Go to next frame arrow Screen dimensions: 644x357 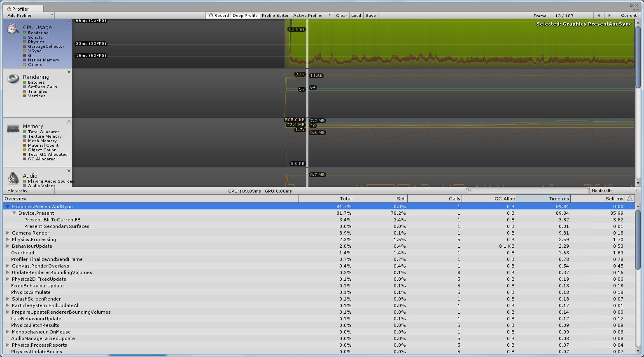click(609, 16)
